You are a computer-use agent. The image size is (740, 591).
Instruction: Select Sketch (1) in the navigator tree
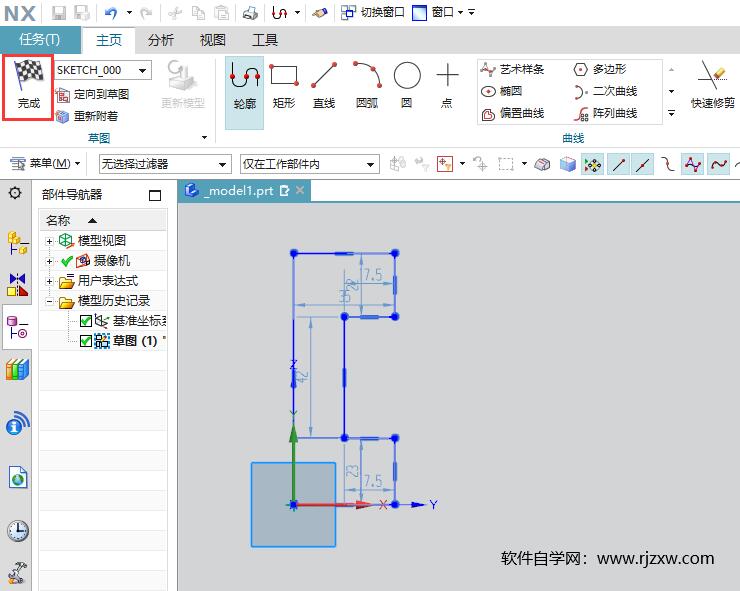135,341
